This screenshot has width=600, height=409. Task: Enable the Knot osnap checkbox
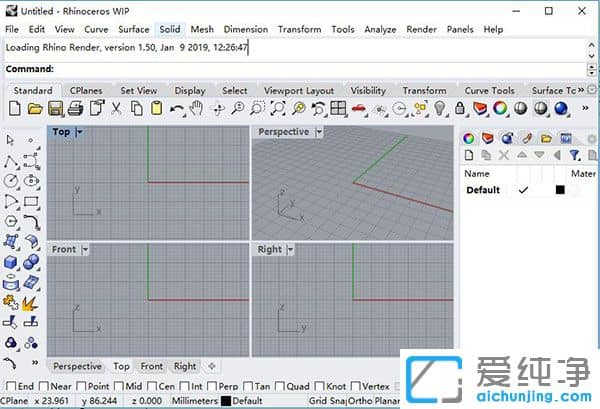click(x=319, y=386)
